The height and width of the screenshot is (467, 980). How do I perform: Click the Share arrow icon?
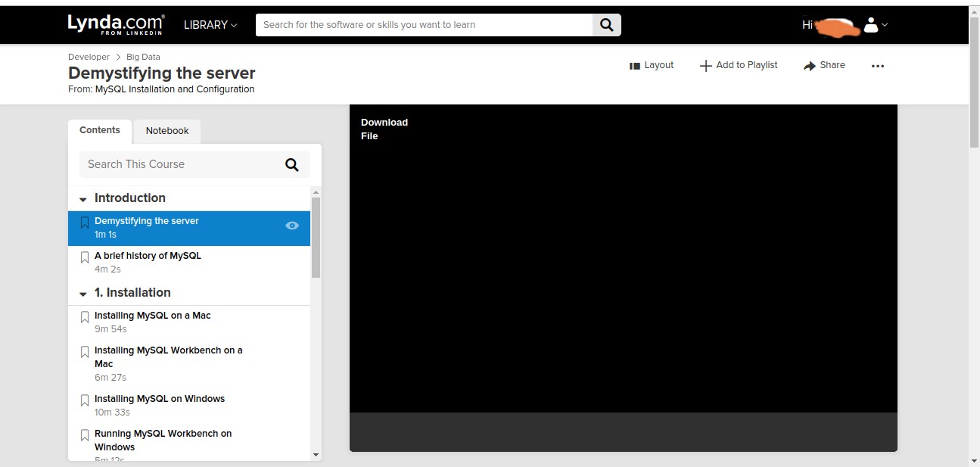point(810,66)
